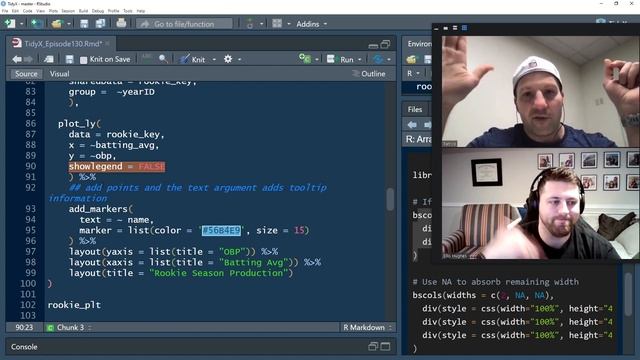The width and height of the screenshot is (640, 360).
Task: Select the Console pane header
Action: pos(24,347)
